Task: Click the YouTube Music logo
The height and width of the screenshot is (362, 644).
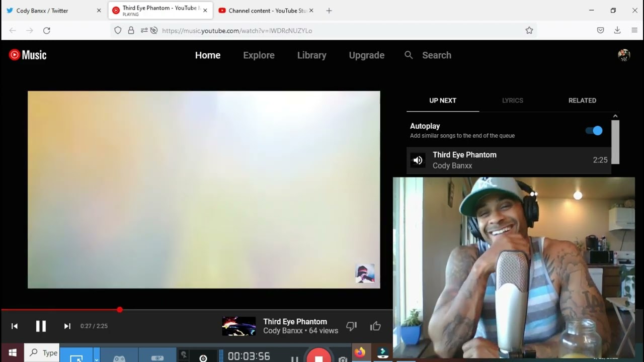Action: [x=28, y=55]
